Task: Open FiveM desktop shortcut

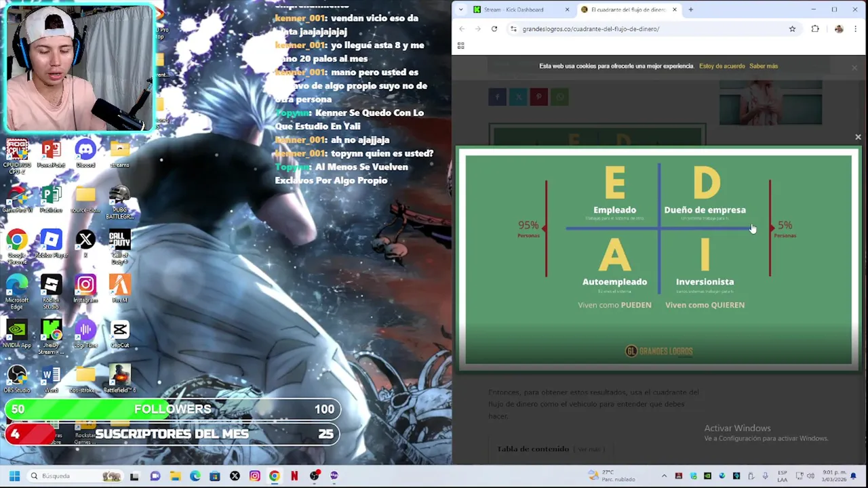Action: point(119,289)
